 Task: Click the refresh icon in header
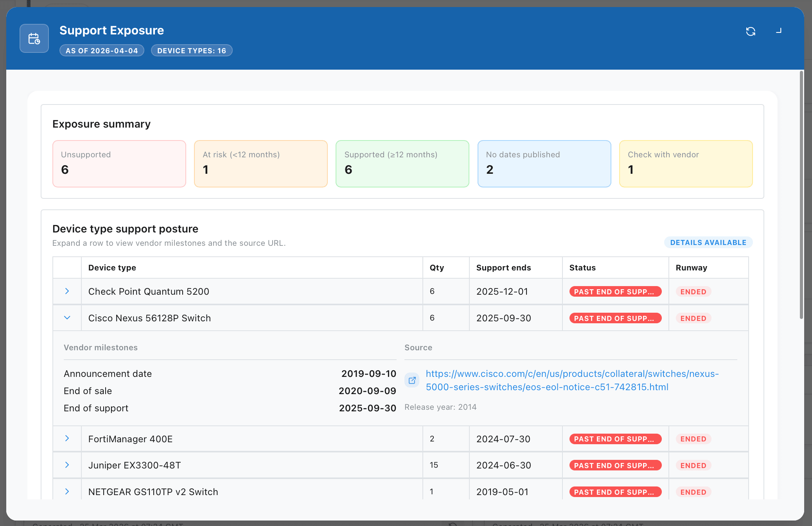[x=750, y=31]
